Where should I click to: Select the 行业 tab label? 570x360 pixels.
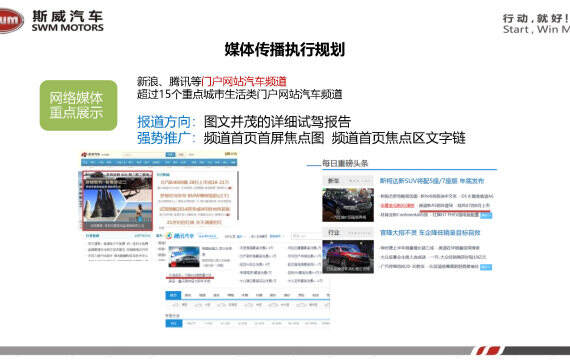coord(334,233)
